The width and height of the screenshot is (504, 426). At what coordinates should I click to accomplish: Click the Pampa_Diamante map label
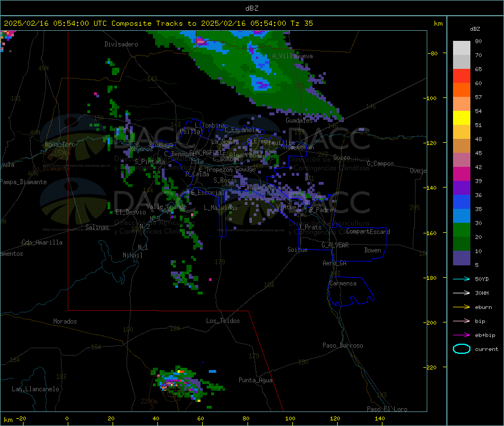(24, 182)
